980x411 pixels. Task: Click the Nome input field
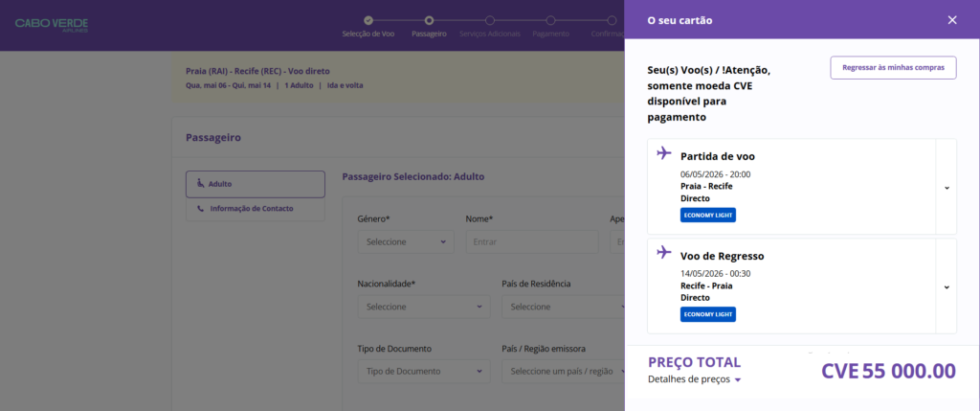(531, 241)
